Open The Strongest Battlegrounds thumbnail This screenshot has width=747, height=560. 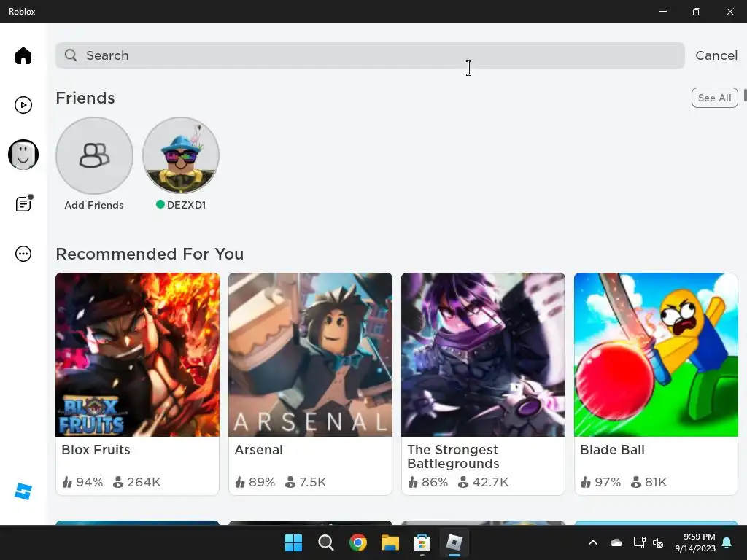(483, 354)
